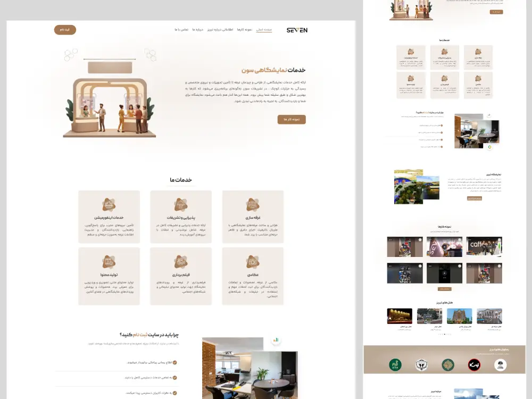
Task: Switch to the صفحه اصلی nav tab
Action: (x=264, y=30)
